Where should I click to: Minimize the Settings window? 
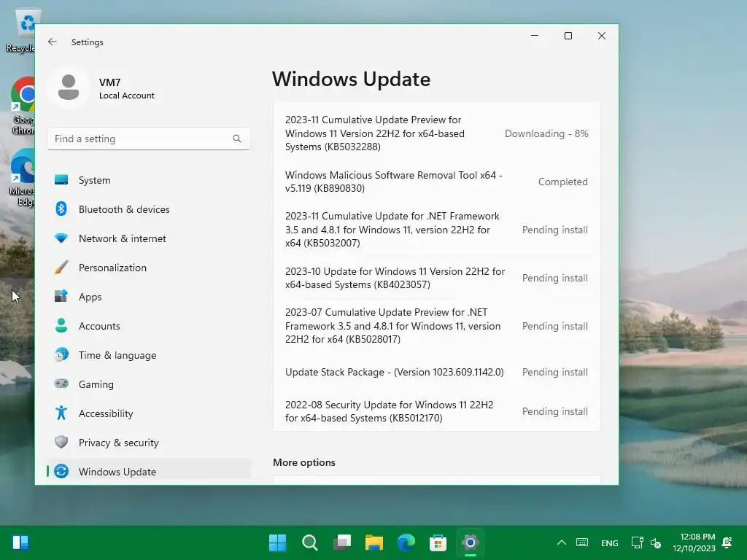point(535,36)
